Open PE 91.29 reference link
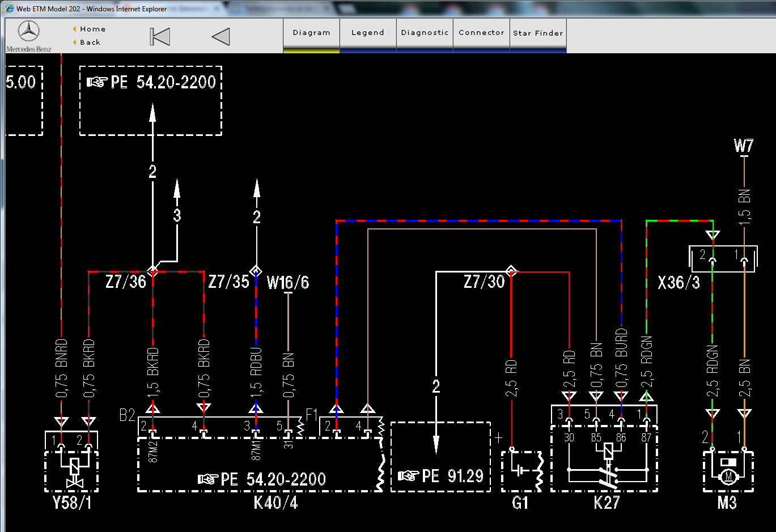Screen dimensions: 776x532 coord(440,476)
